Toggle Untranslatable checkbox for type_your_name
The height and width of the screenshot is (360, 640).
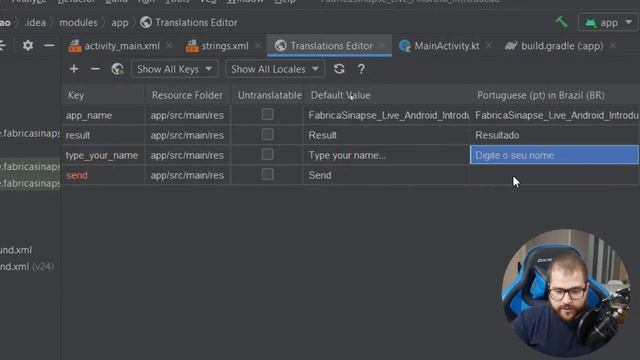tap(267, 154)
